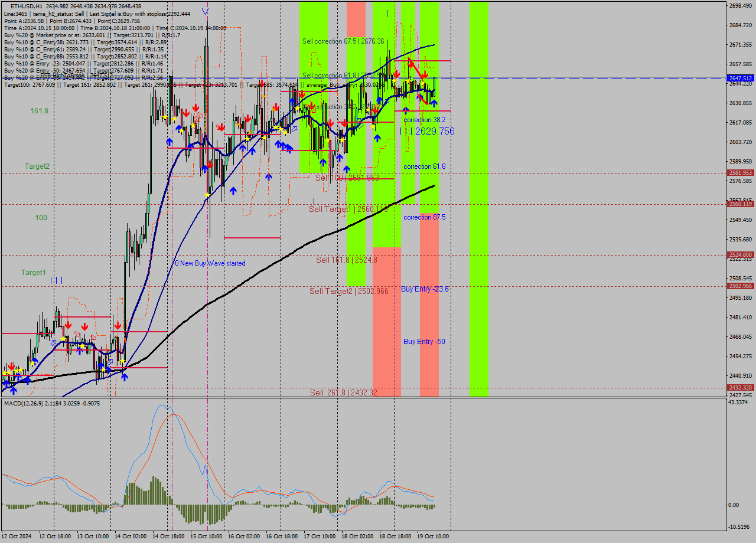Viewport: 756px width, 543px height.
Task: Click the 'Sell Target1 | 2560.119' label
Action: [x=348, y=209]
